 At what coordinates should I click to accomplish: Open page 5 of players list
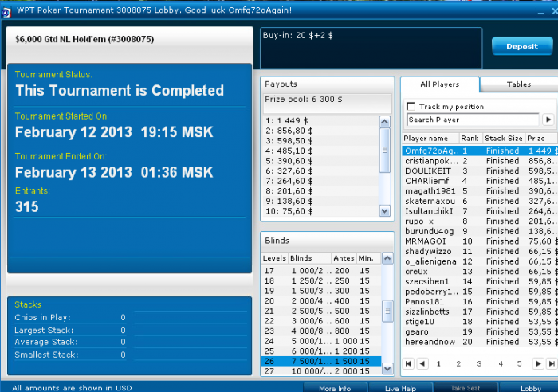[519, 363]
